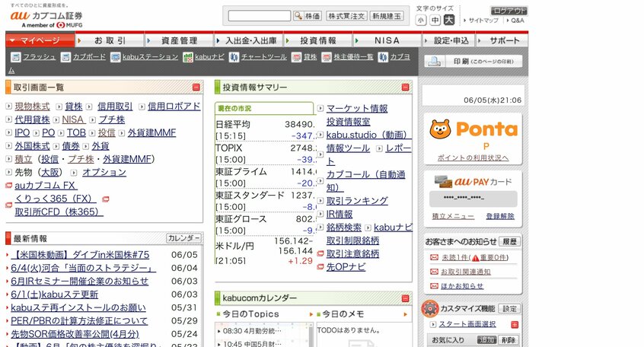Viewport: 644px width, 347px height.
Task: Open the NISA menu
Action: click(x=387, y=40)
